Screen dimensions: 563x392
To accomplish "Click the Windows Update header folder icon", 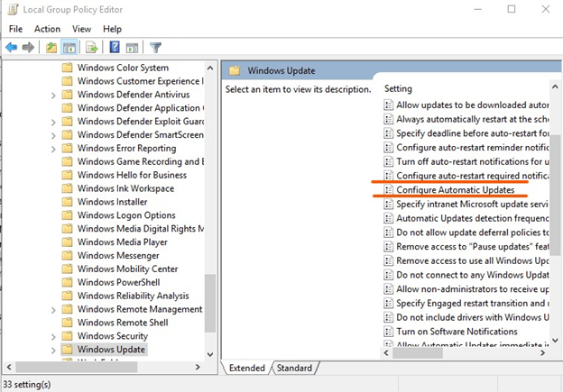I will (235, 70).
